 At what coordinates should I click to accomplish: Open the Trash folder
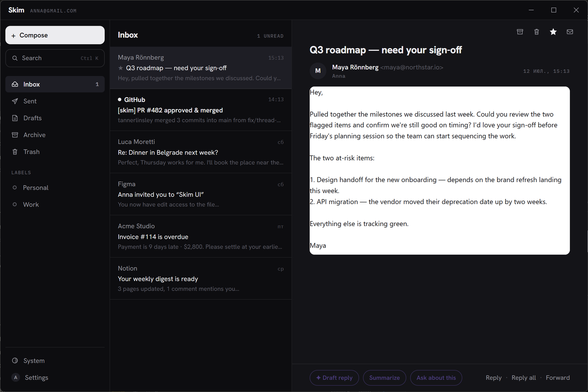click(x=55, y=152)
